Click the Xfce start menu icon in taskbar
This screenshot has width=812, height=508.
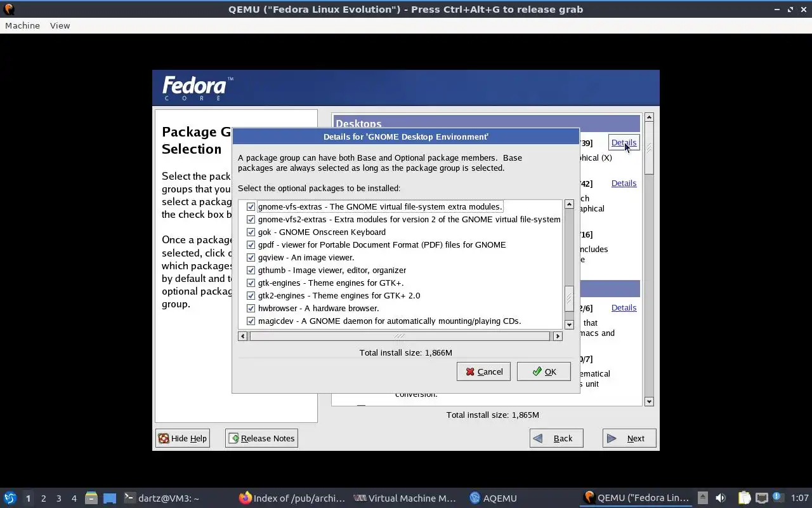coord(10,498)
